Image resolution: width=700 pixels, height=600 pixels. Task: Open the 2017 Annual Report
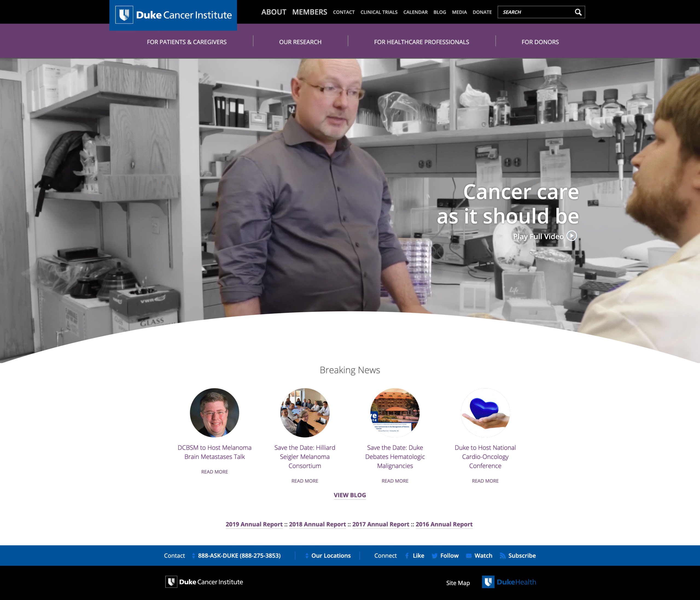[x=381, y=524]
